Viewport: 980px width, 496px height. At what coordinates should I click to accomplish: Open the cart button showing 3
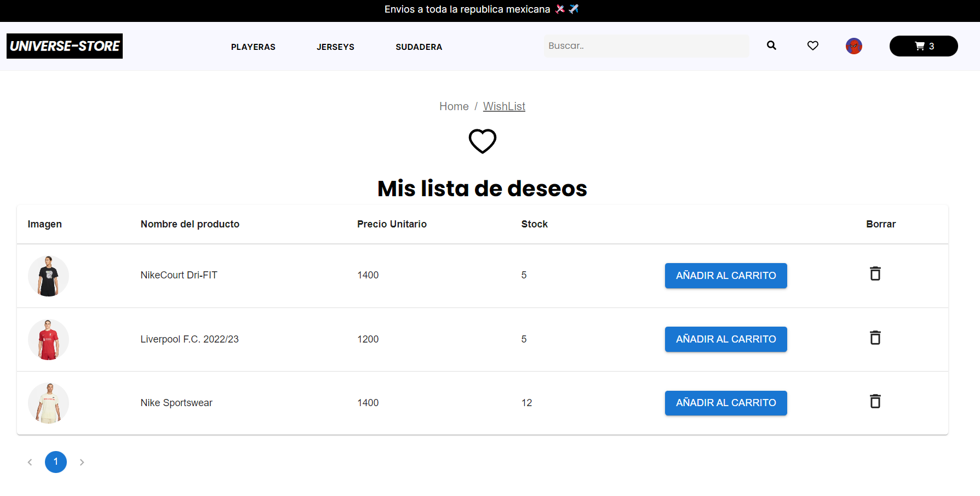(x=924, y=46)
